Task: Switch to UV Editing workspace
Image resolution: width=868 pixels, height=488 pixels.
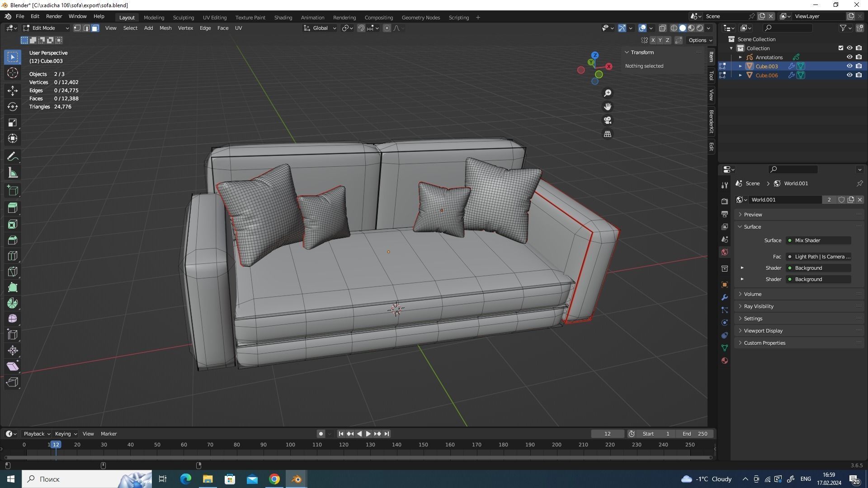Action: [215, 18]
